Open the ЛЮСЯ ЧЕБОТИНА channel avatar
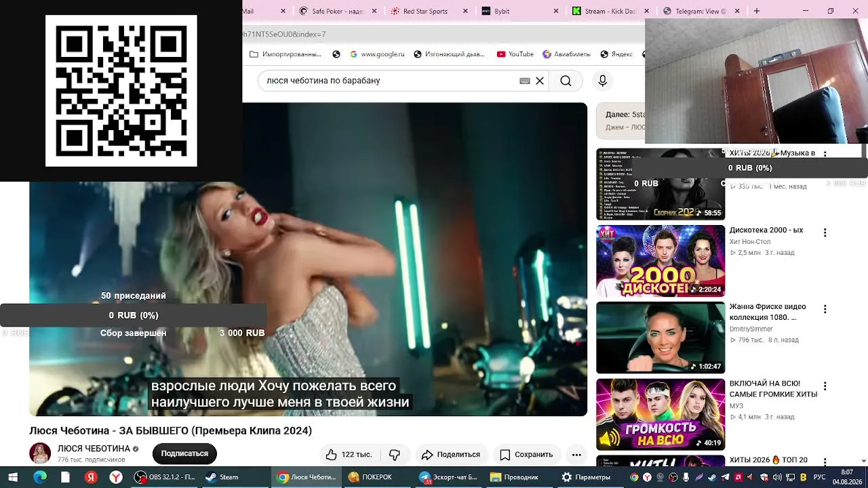The image size is (868, 488). click(x=40, y=453)
